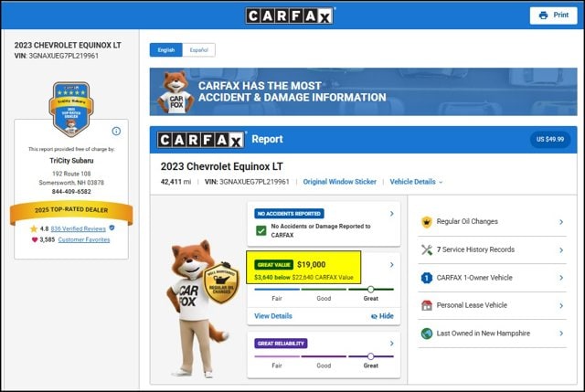Screen dimensions: 585x392
Task: Click the heart Customer Favorites icon
Action: 35,239
